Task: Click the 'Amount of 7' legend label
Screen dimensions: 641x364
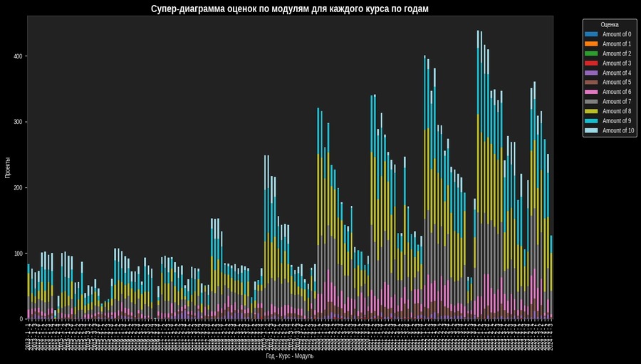Action: tap(617, 101)
